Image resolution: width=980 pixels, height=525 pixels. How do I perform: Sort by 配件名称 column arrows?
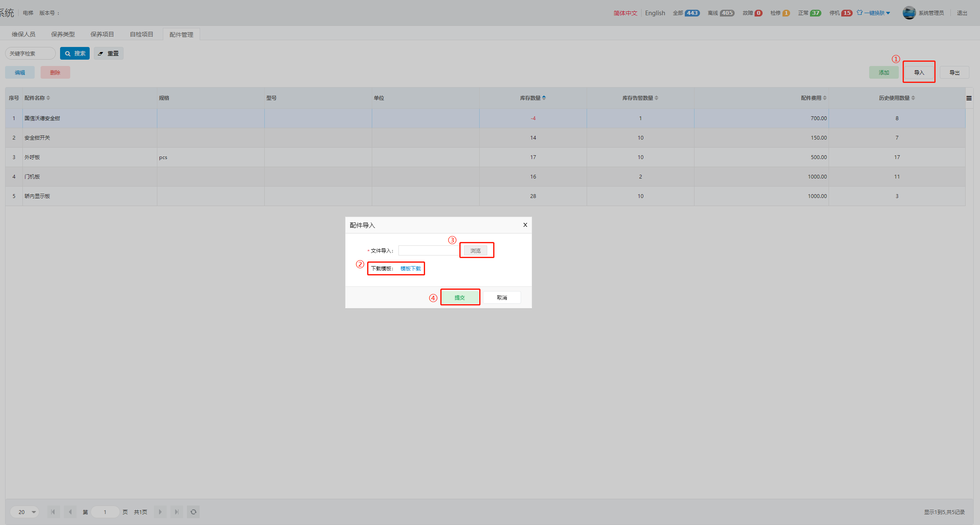pos(48,98)
